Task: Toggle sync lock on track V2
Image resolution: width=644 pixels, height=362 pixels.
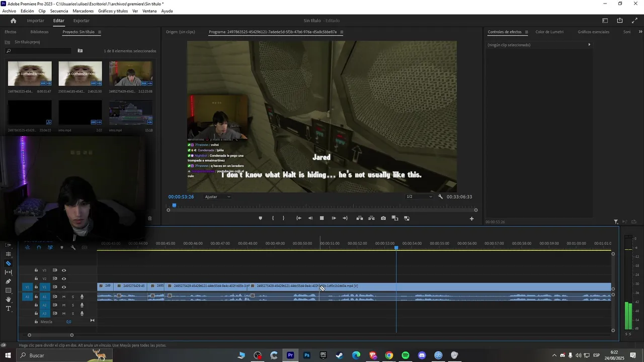Action: [x=55, y=279]
